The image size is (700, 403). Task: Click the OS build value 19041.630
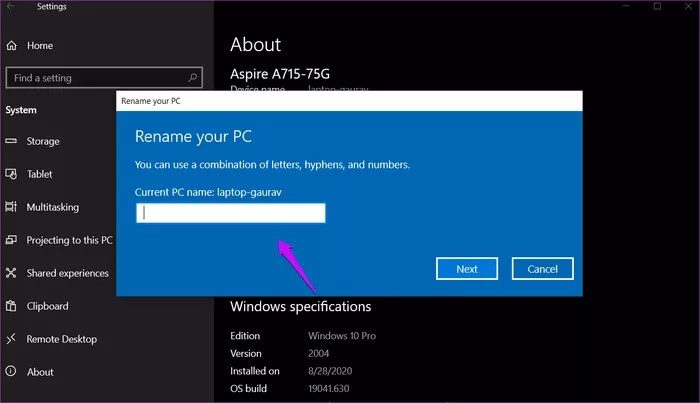(x=329, y=388)
